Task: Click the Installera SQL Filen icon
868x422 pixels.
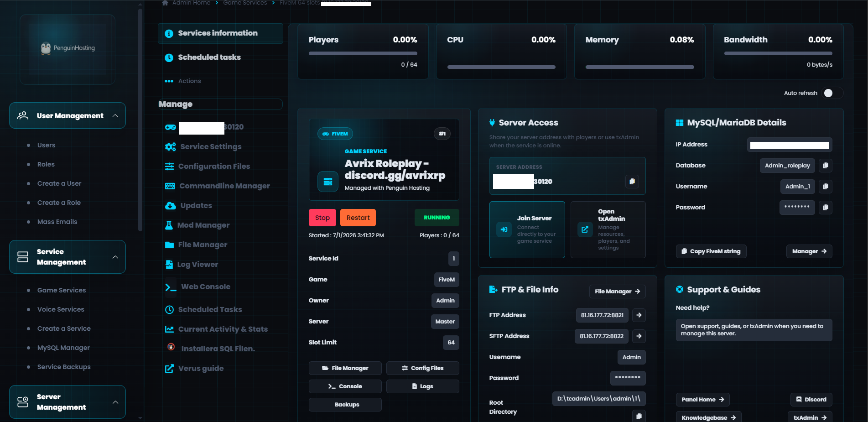Action: pyautogui.click(x=171, y=347)
